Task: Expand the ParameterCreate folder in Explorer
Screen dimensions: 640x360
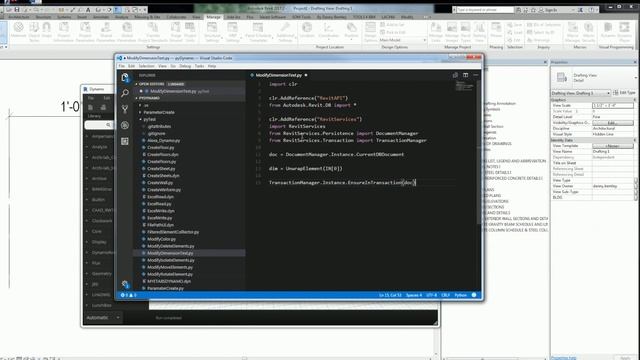Action: click(x=159, y=112)
